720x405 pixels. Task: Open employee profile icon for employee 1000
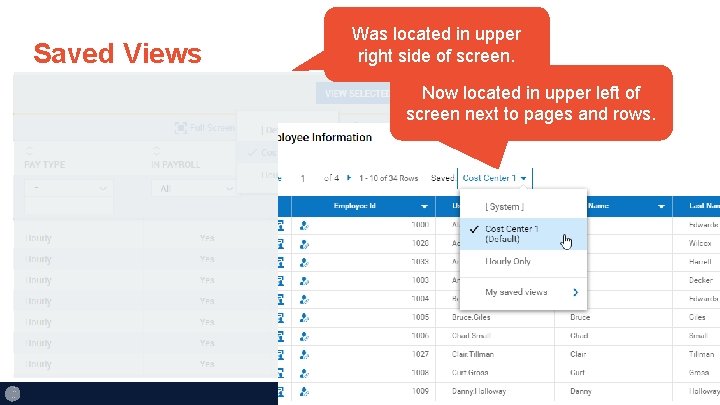pos(304,225)
